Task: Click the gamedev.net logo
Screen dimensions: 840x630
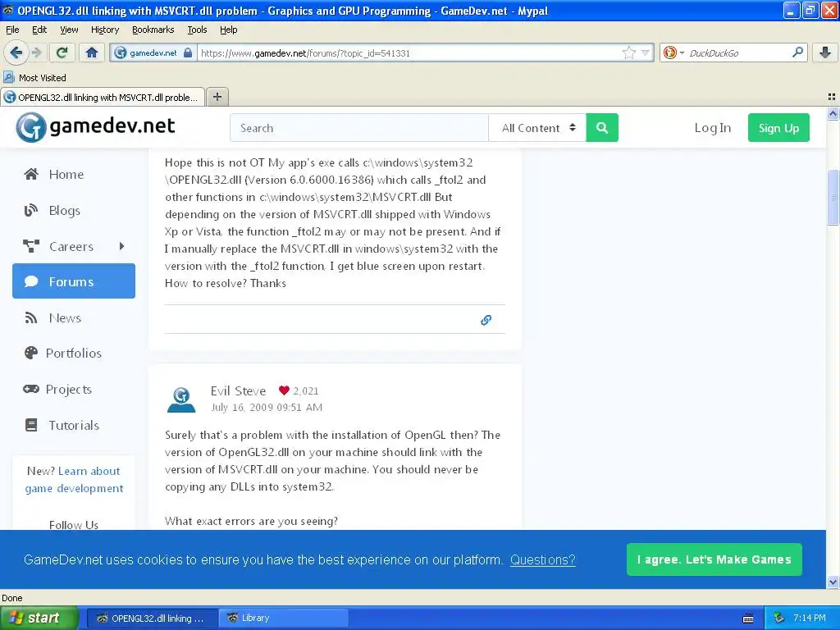Action: (x=95, y=127)
